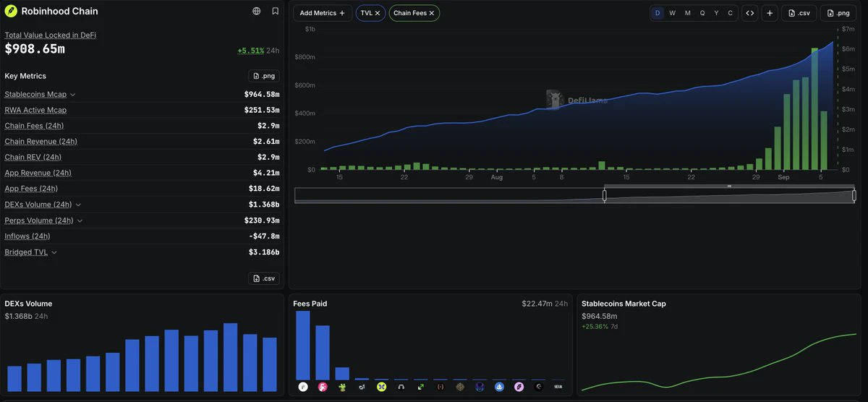Viewport: 868px width, 402px height.
Task: Download the chart as .csv
Action: 799,13
